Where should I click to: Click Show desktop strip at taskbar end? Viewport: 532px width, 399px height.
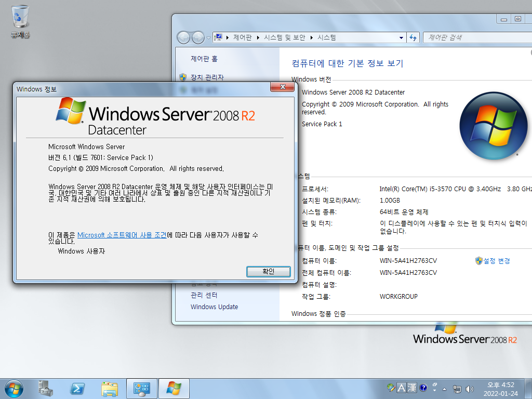coord(529,389)
